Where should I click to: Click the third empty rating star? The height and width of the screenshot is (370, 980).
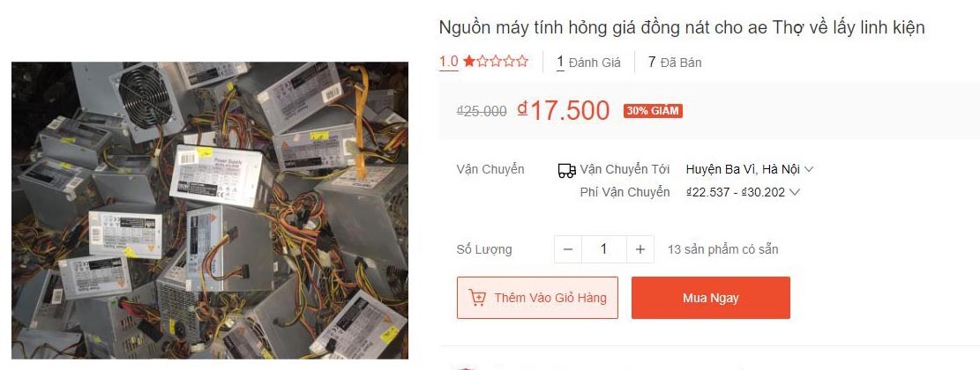click(x=509, y=61)
